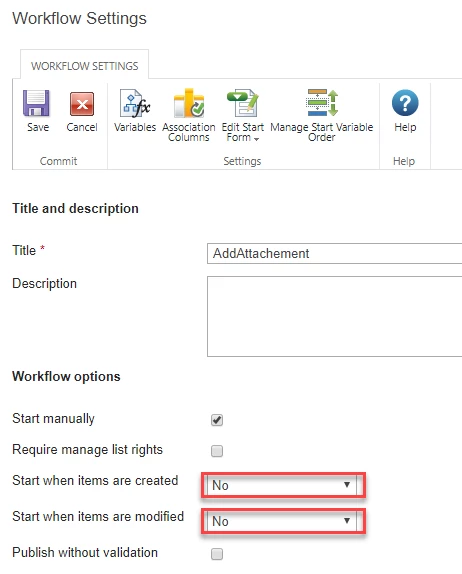Click the Save floppy disk icon
The width and height of the screenshot is (462, 574).
click(36, 103)
